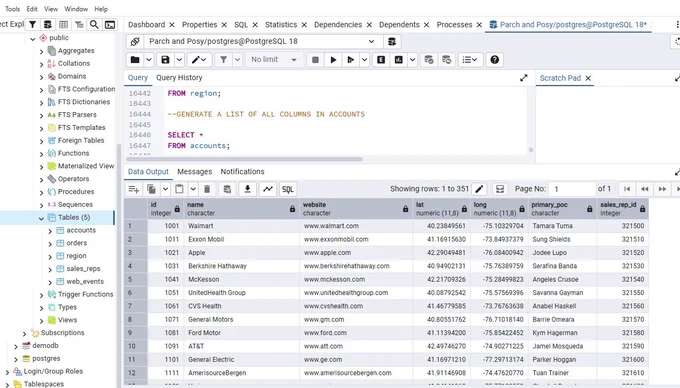Show the SQL button in Data Output
This screenshot has height=388, width=680.
point(288,189)
